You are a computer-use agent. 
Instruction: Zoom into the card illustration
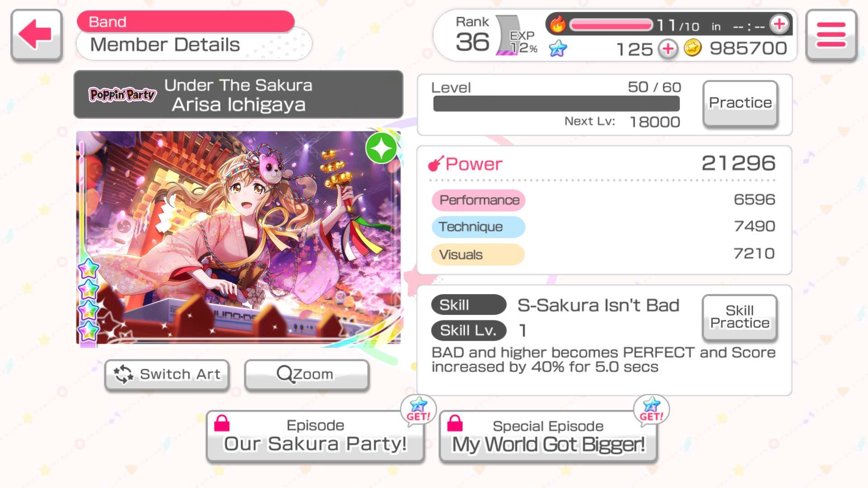point(307,374)
